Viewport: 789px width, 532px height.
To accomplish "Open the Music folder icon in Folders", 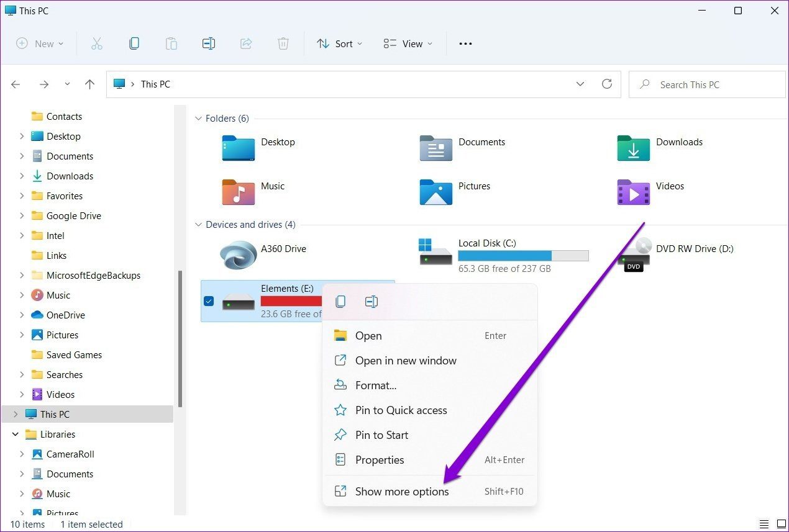I will coord(239,192).
